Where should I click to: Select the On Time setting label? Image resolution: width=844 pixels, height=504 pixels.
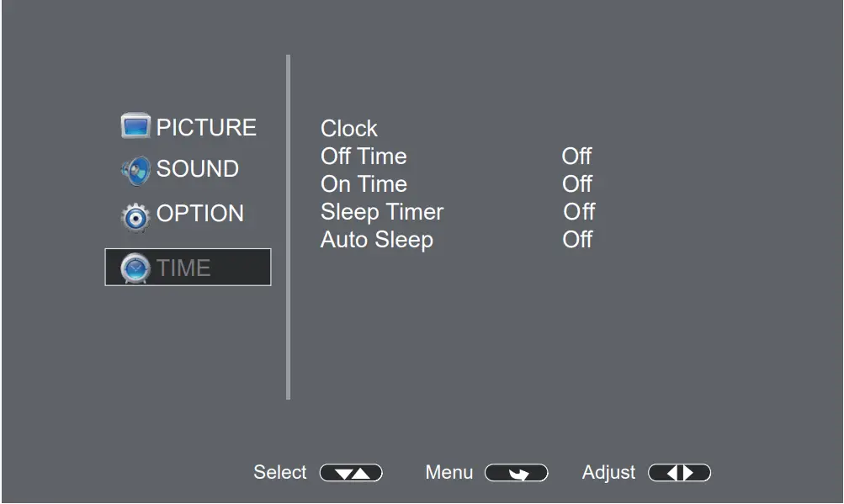pyautogui.click(x=364, y=184)
